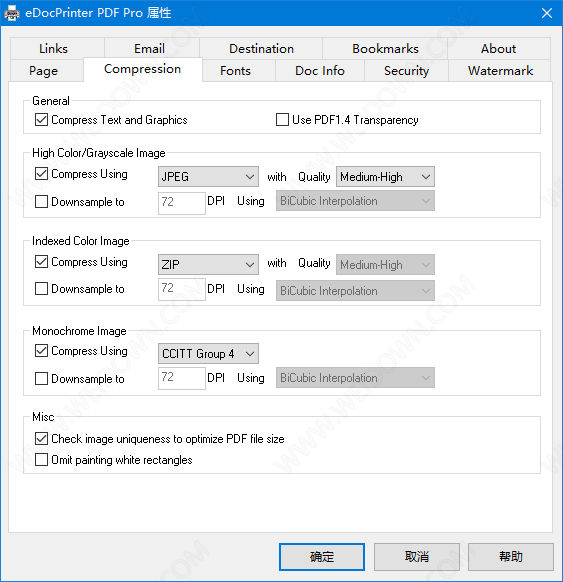563x582 pixels.
Task: Open the CCITT Group 4 dropdown
Action: tap(208, 353)
